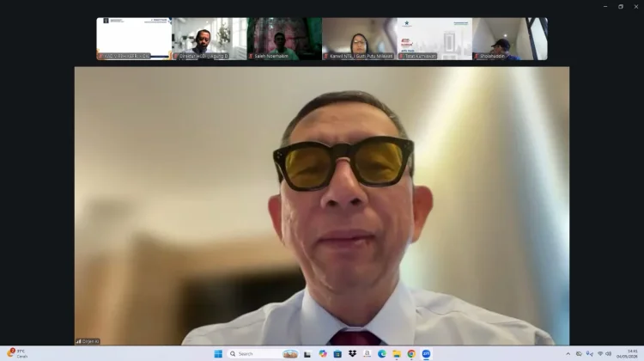Launch the Copilot icon in taskbar
This screenshot has width=644, height=361.
point(322,353)
